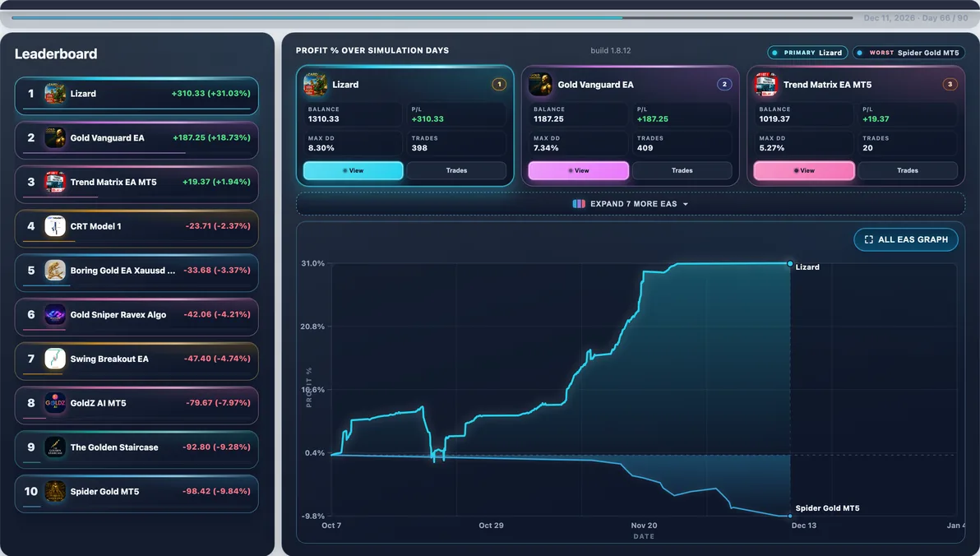Click 'build 1.8.12' version text
This screenshot has width=980, height=556.
click(611, 51)
